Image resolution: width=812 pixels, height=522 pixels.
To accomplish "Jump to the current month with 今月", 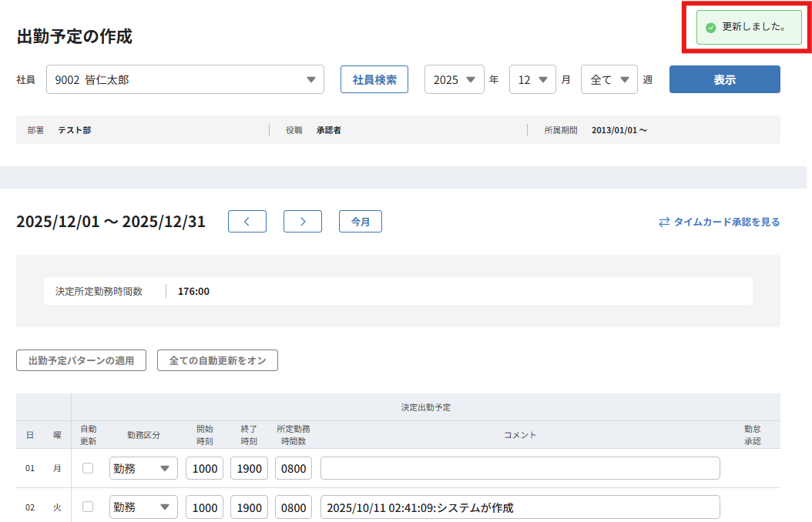I will coord(360,222).
